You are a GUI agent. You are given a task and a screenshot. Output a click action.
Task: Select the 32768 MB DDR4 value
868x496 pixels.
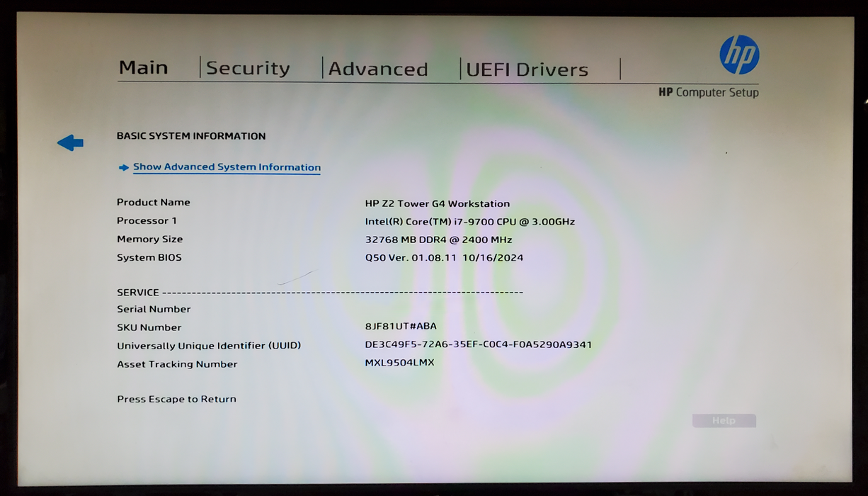point(439,239)
